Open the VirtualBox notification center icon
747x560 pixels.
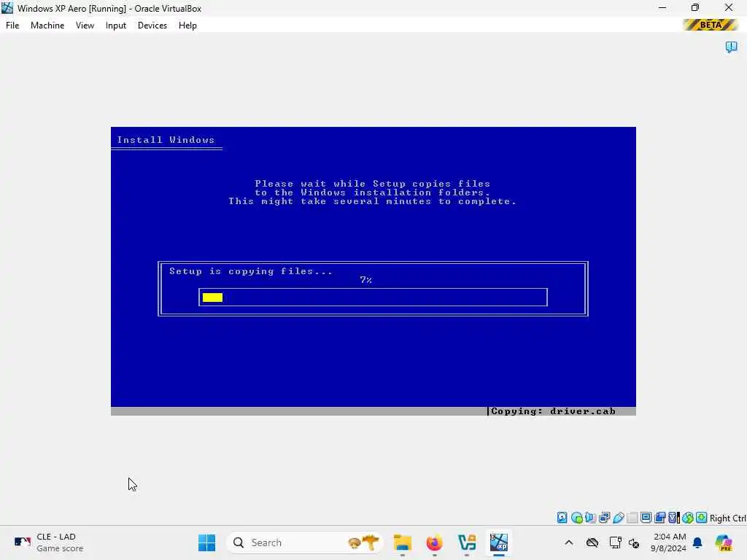(731, 47)
